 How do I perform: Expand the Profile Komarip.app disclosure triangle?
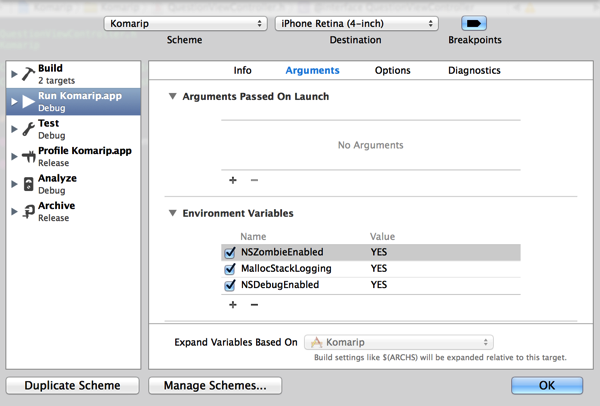tap(14, 157)
